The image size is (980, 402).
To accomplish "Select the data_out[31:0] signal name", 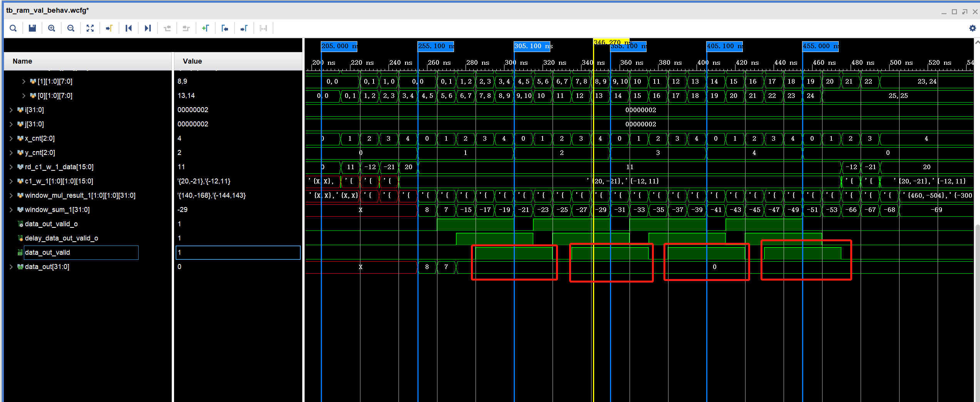I will [x=47, y=267].
